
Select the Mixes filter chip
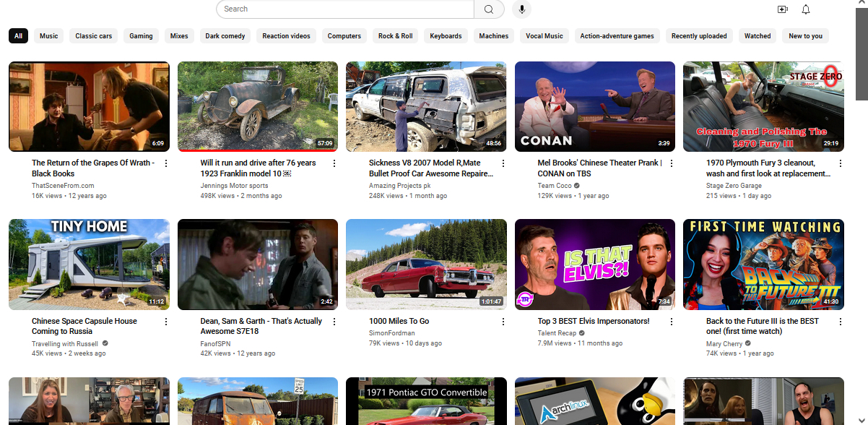pyautogui.click(x=179, y=36)
